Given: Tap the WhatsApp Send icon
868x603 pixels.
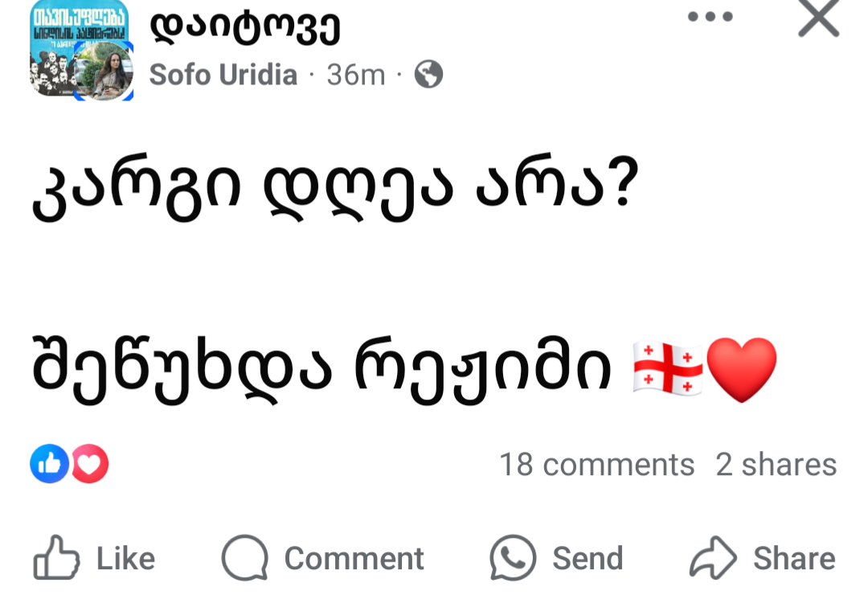Looking at the screenshot, I should (513, 558).
